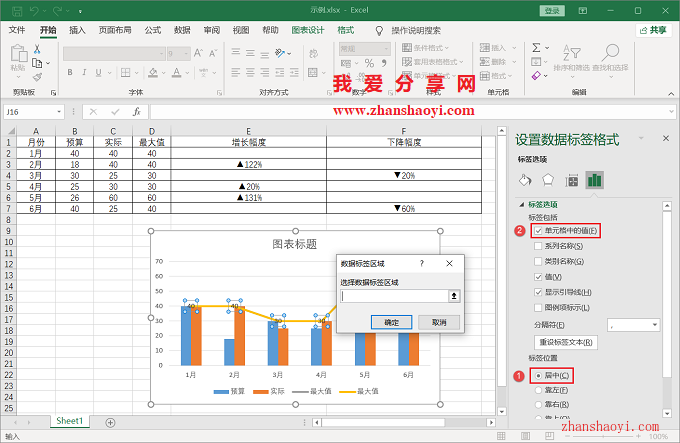
Task: Collapse the ribbon with the chevron
Action: 671,93
